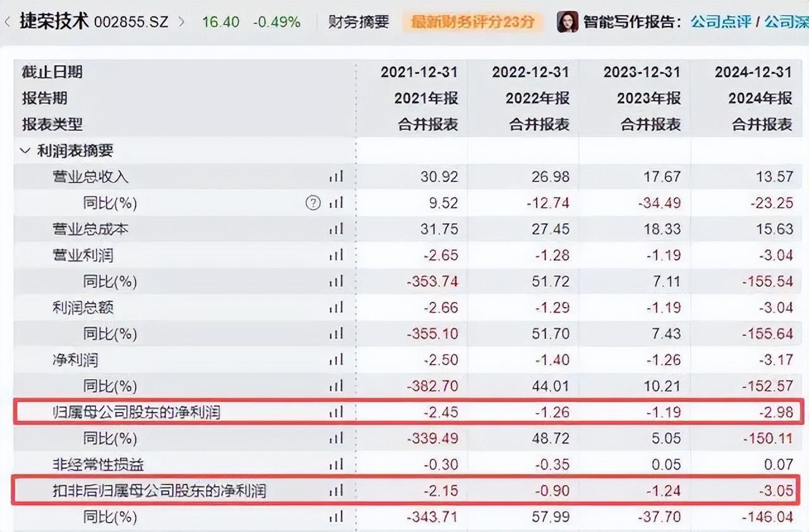Collapse the 利润表摘要 section

click(x=25, y=151)
